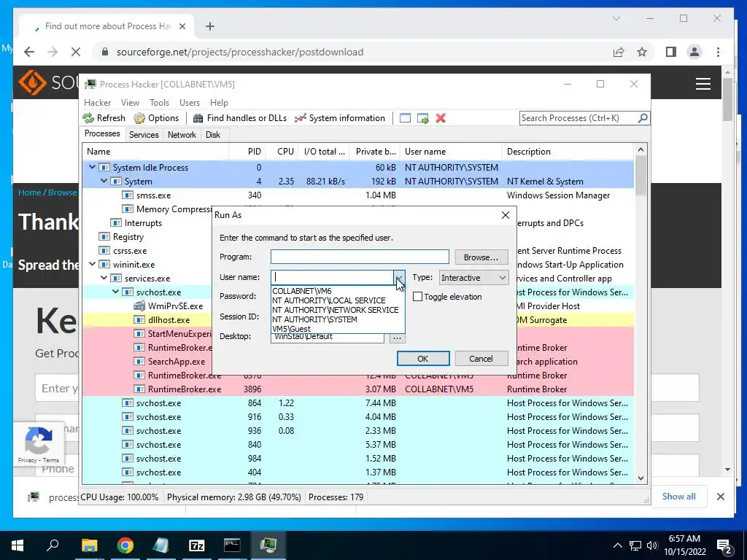747x560 pixels.
Task: Stop loading the page in Chrome
Action: pyautogui.click(x=76, y=52)
